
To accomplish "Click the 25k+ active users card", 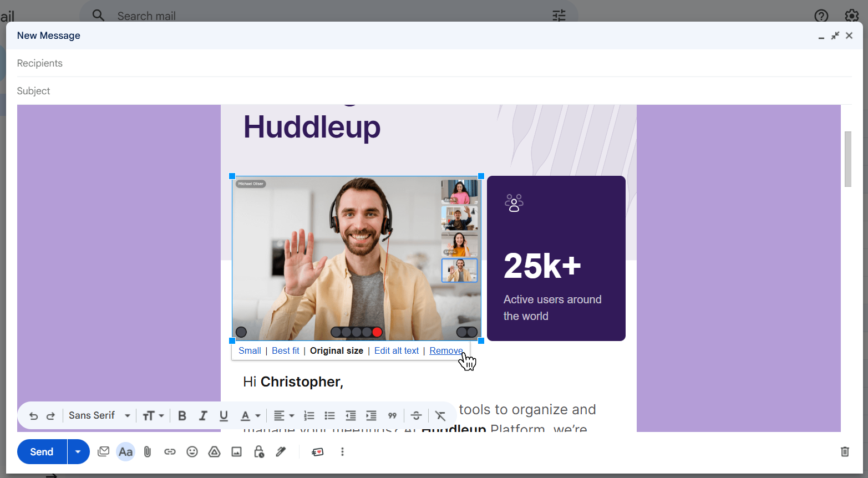I will point(556,258).
